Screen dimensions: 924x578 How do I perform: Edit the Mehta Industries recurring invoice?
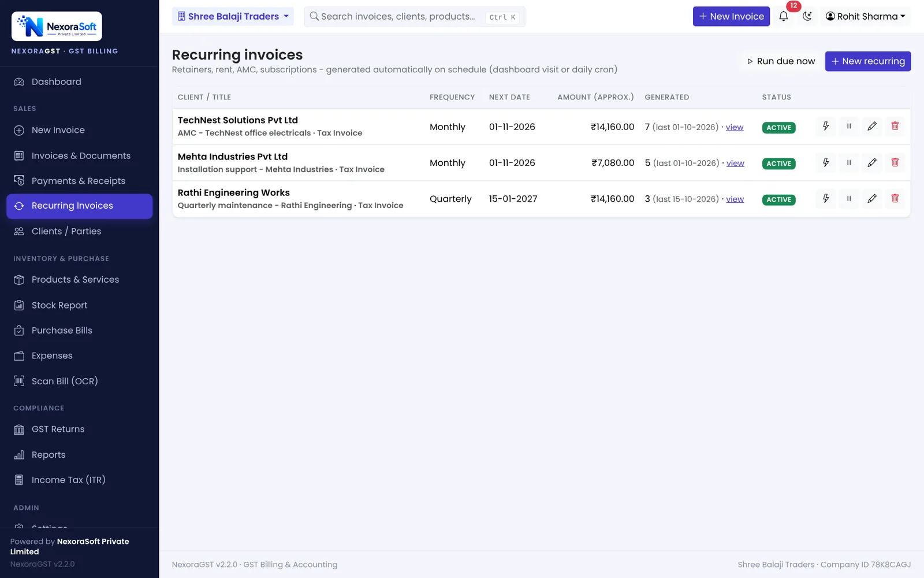tap(872, 163)
